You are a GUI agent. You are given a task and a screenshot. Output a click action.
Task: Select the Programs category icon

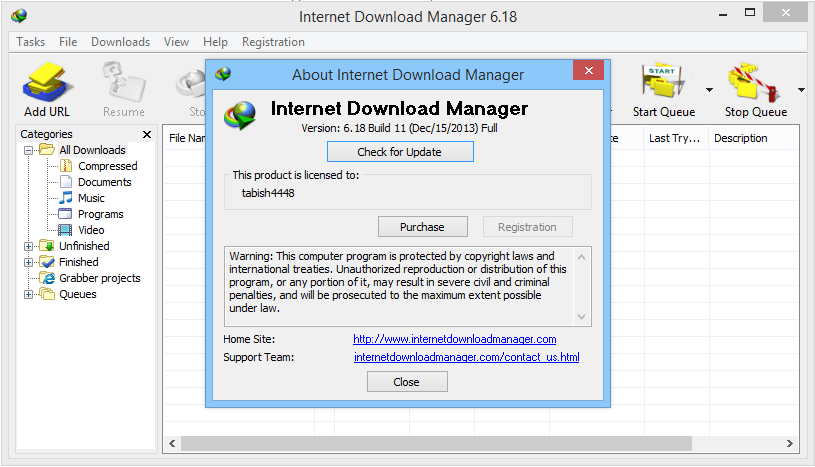click(65, 214)
